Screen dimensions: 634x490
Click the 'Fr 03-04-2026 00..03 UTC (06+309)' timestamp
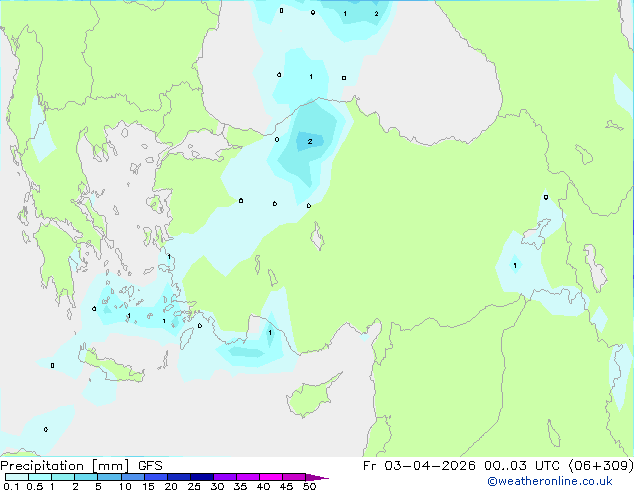[x=498, y=466]
